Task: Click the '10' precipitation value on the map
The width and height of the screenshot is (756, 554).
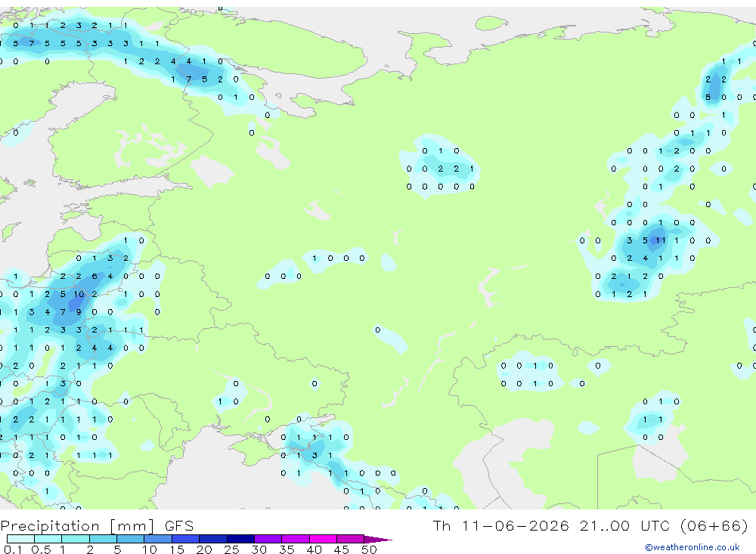Action: [79, 294]
